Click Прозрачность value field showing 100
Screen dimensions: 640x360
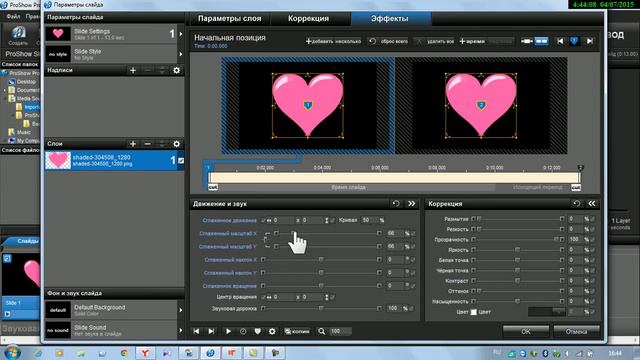click(x=576, y=240)
